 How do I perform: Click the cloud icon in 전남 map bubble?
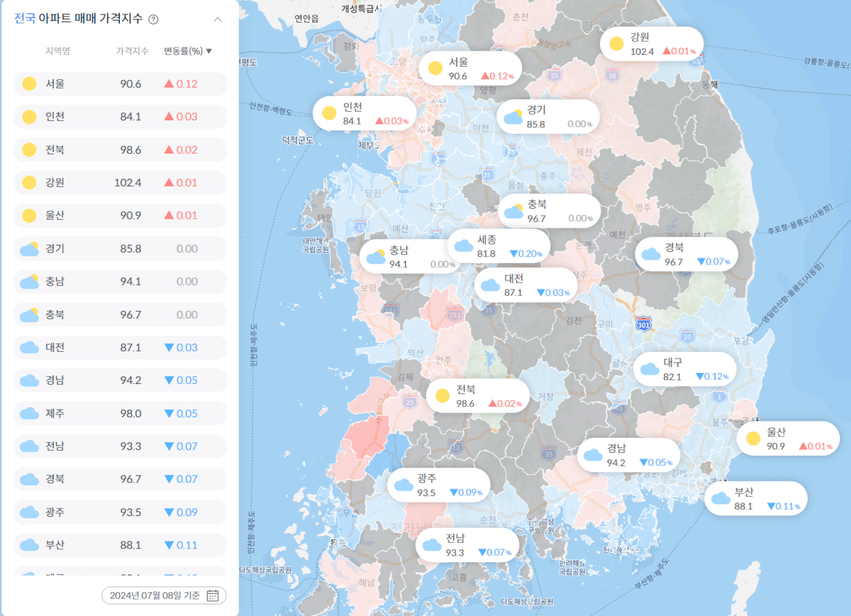tap(432, 545)
